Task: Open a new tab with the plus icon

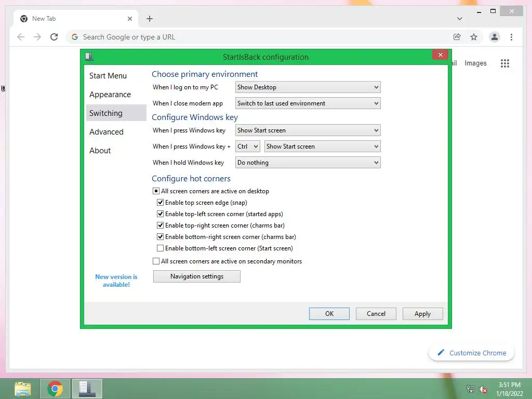Action: (150, 19)
